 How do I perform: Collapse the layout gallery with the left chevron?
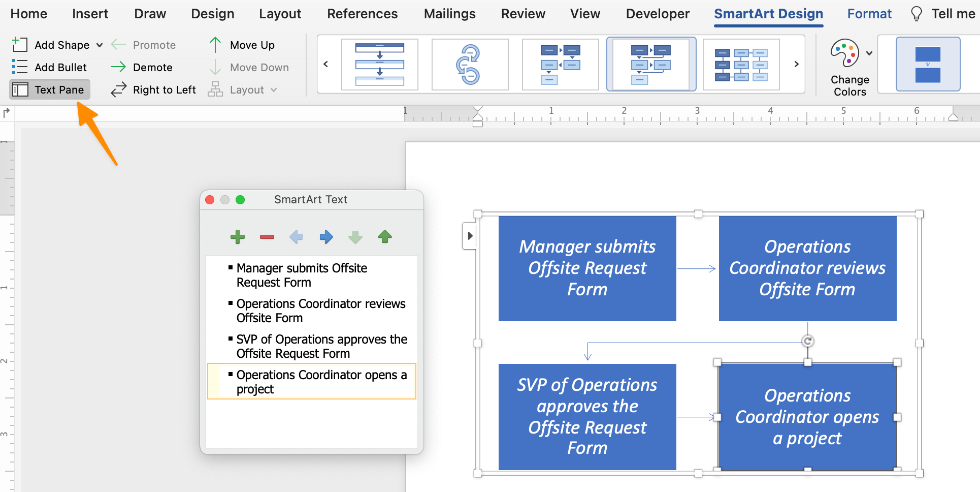point(325,65)
